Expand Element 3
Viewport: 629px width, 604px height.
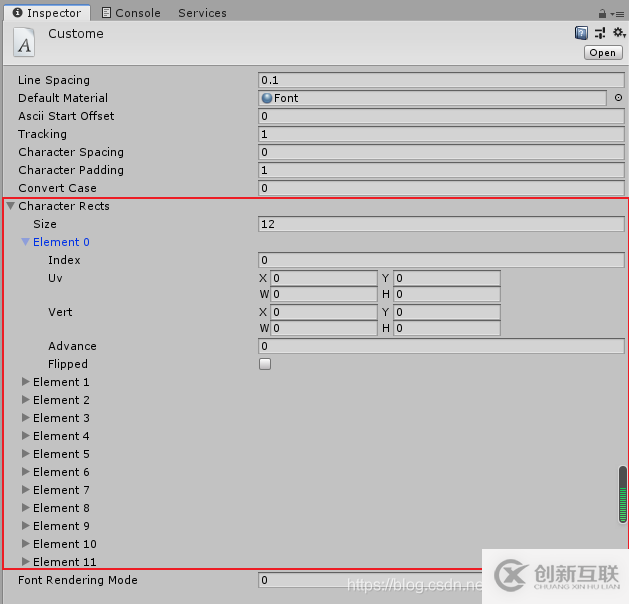point(25,418)
